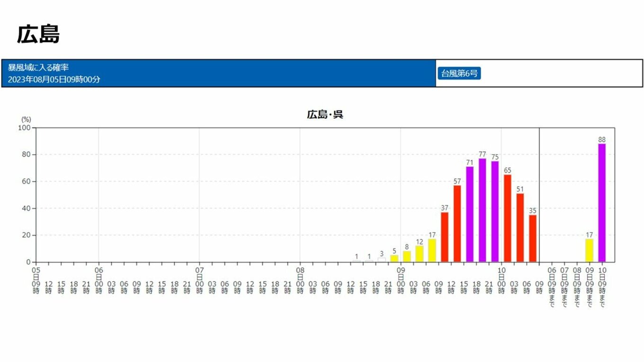Viewport: 644px width, 362px height.
Task: Click the 100 mark on the percentage axis
Action: [x=24, y=128]
